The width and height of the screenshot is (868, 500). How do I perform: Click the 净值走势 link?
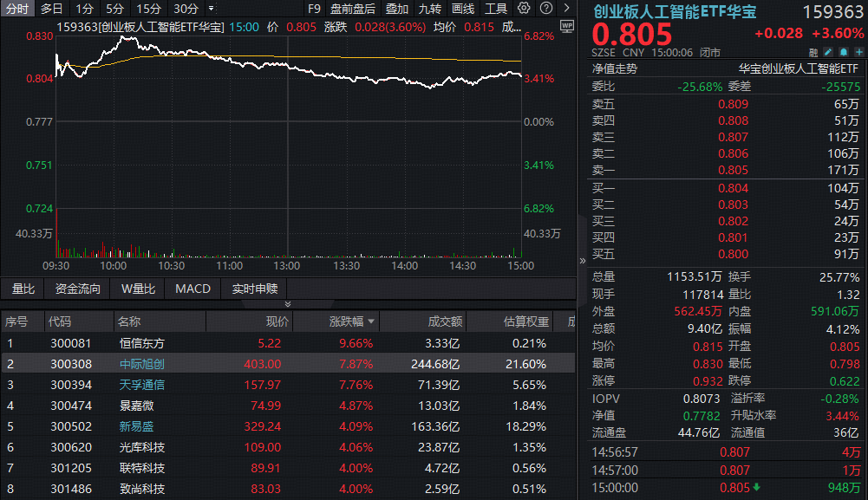[614, 68]
